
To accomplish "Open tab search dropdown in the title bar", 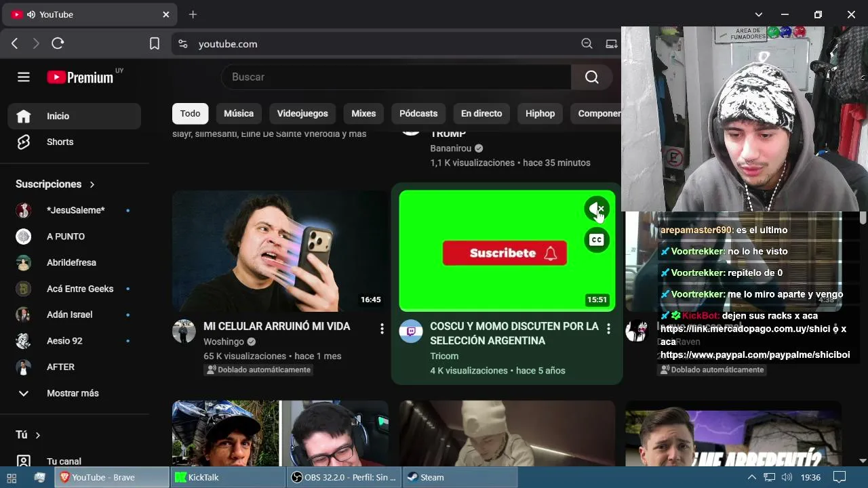I will coord(759,14).
